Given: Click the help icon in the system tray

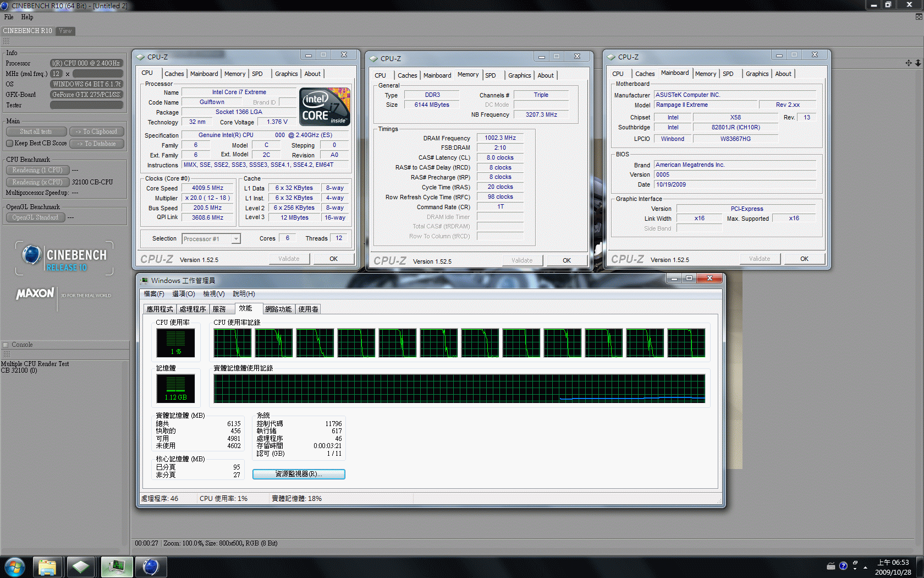Looking at the screenshot, I should pyautogui.click(x=843, y=566).
